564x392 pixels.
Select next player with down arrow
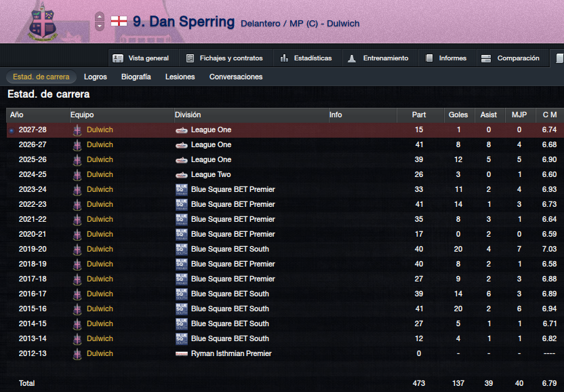[x=100, y=26]
